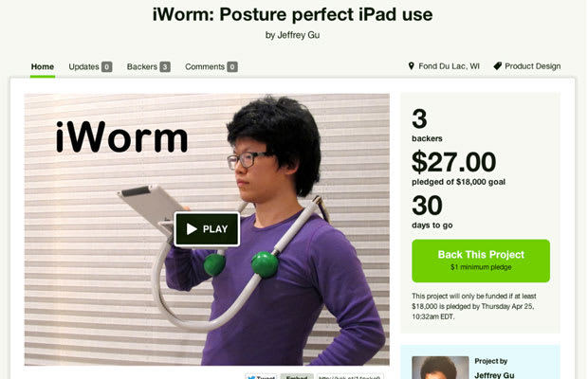The width and height of the screenshot is (588, 379).
Task: Open the Backers tab
Action: [x=149, y=66]
